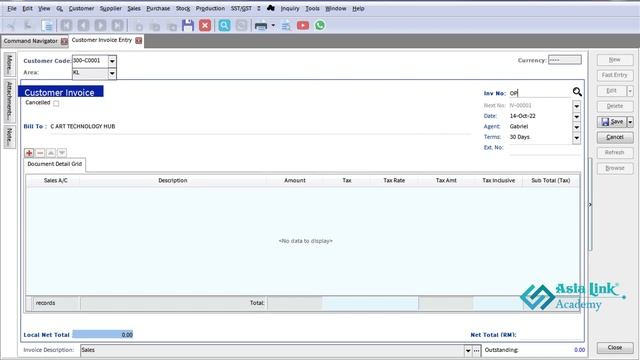640x360 pixels.
Task: Click the greyed search icon next to blue magnifier
Action: (x=242, y=25)
